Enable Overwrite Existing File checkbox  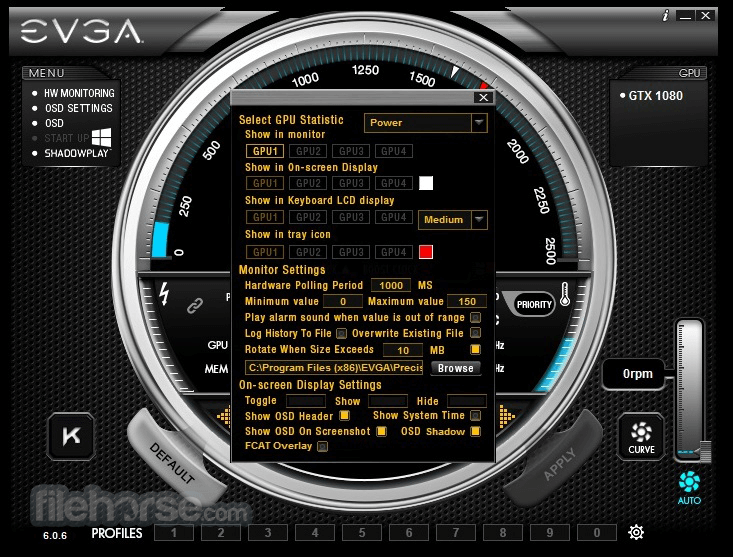(475, 333)
